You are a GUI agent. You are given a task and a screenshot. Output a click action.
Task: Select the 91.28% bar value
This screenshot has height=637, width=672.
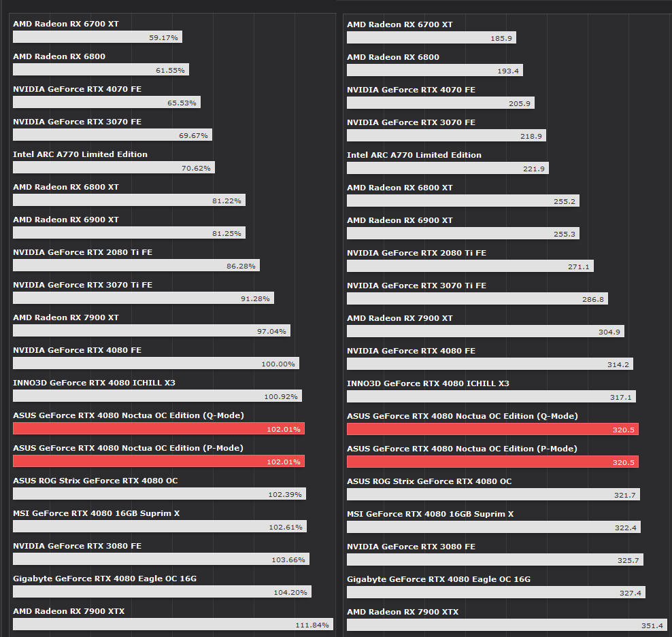255,298
